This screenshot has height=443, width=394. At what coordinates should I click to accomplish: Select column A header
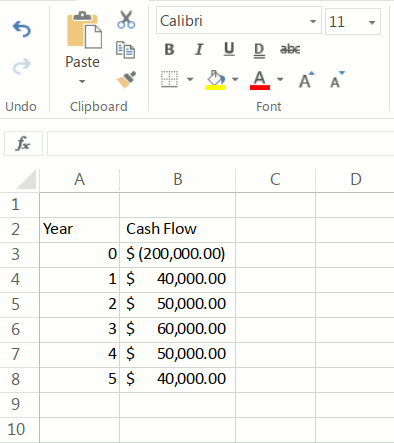pos(79,180)
